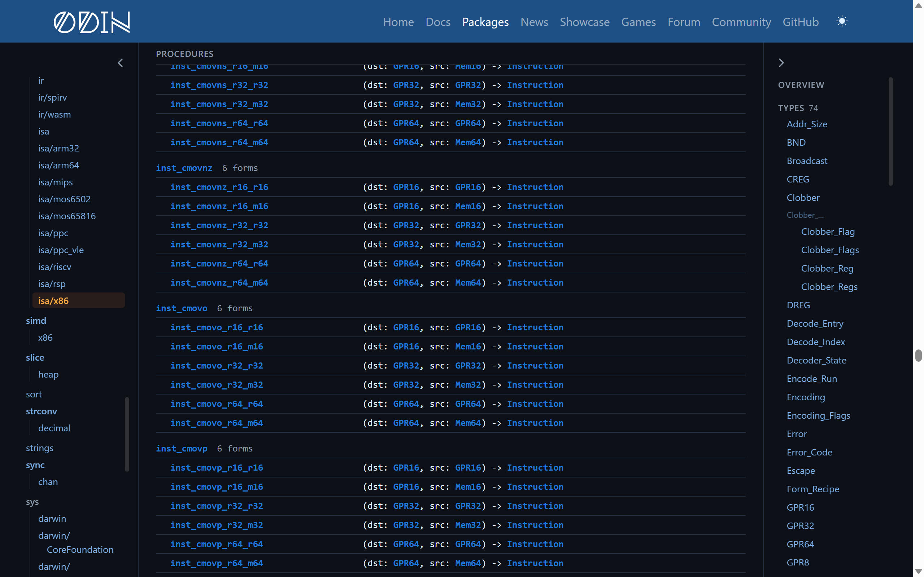Click the left sidebar scrollbar thumb
924x577 pixels.
(127, 434)
